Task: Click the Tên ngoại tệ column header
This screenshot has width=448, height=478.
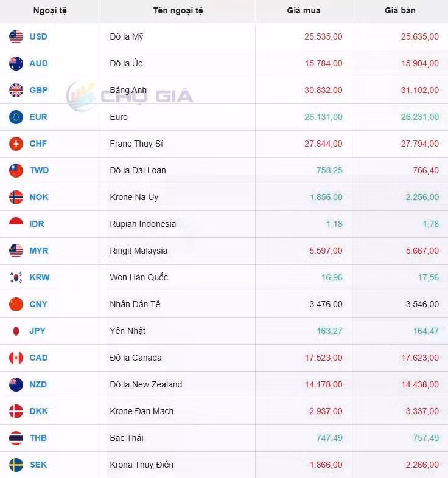Action: pyautogui.click(x=178, y=11)
